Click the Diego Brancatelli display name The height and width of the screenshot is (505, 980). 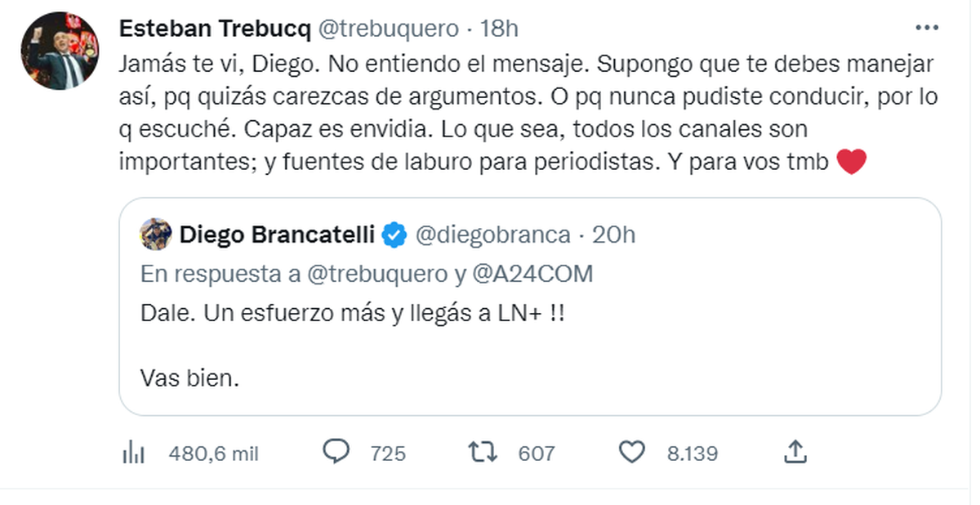click(277, 235)
